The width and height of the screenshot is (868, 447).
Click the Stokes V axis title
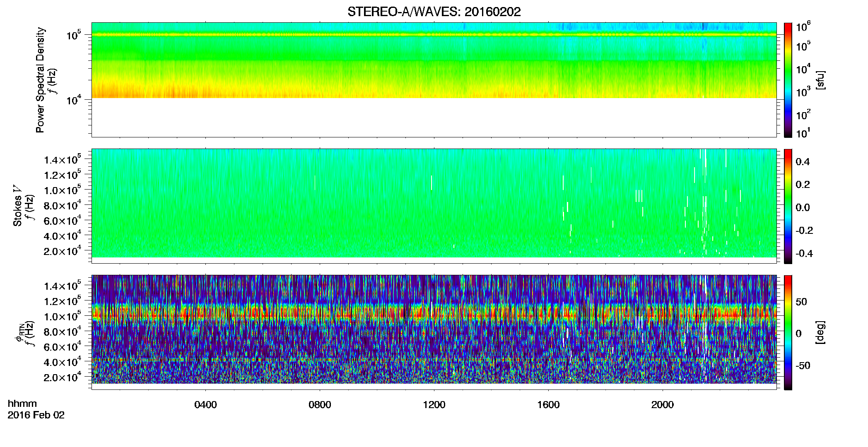[x=18, y=207]
